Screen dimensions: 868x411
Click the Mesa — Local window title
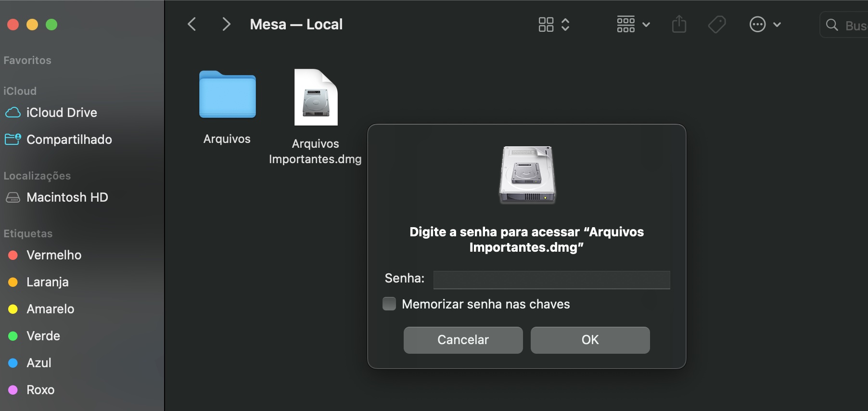click(296, 25)
